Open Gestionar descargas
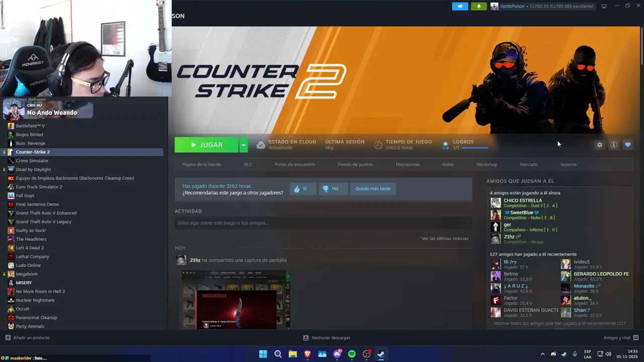Image resolution: width=644 pixels, height=362 pixels. 327,338
